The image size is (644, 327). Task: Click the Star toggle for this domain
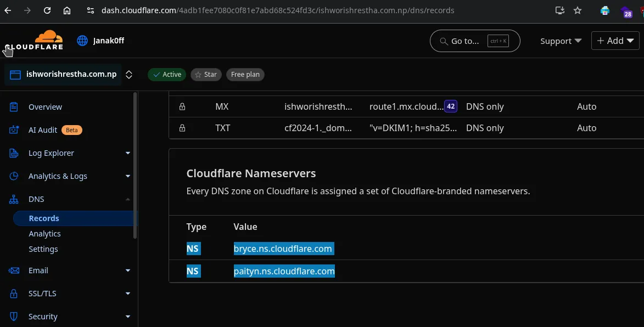(206, 75)
